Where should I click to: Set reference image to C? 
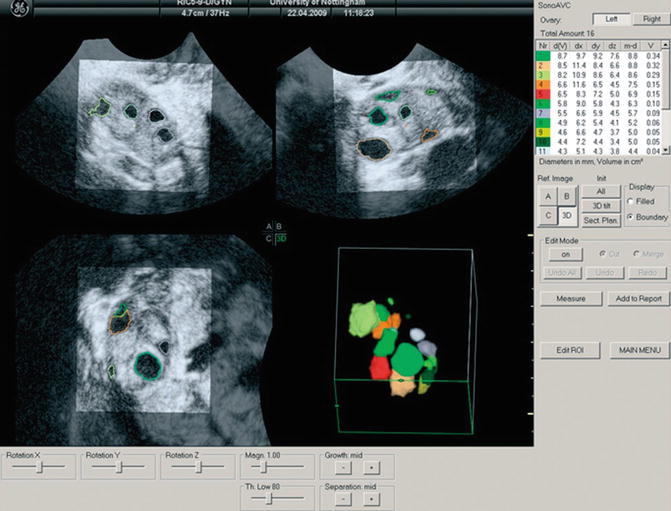(547, 214)
